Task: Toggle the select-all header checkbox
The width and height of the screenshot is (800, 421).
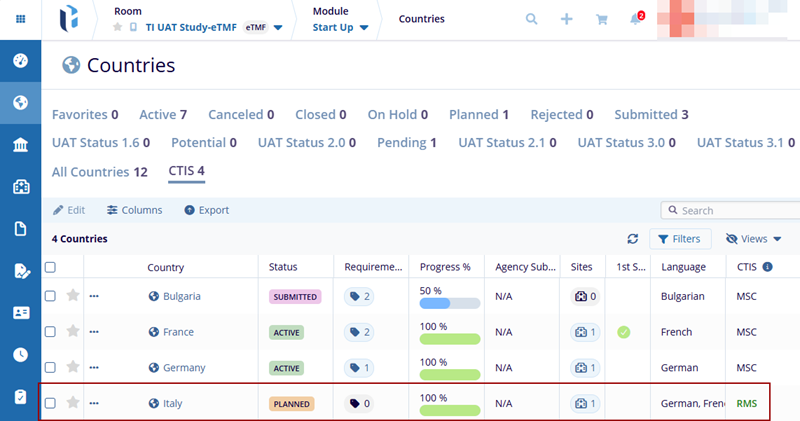Action: click(x=50, y=267)
